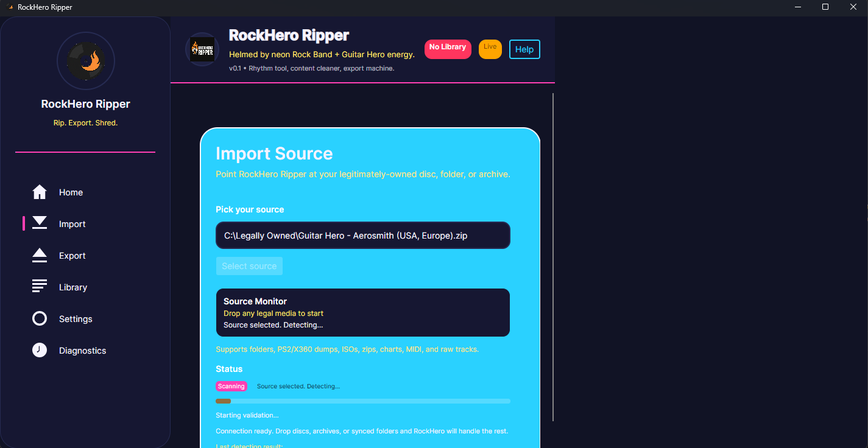Click the Scanning status pill

231,386
